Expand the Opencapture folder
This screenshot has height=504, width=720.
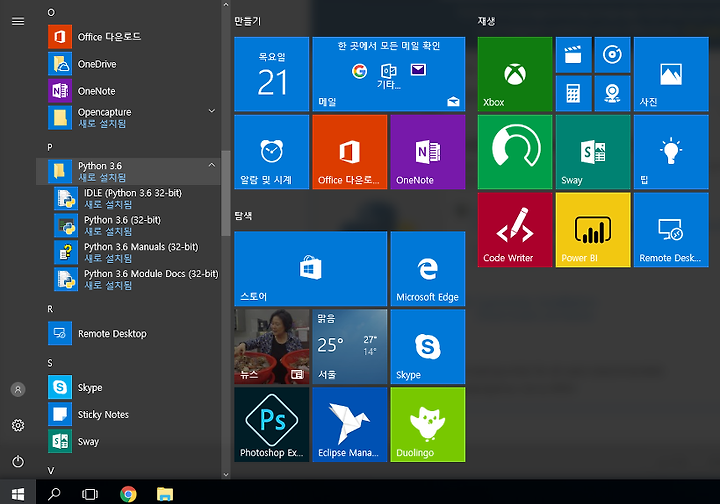pyautogui.click(x=128, y=118)
